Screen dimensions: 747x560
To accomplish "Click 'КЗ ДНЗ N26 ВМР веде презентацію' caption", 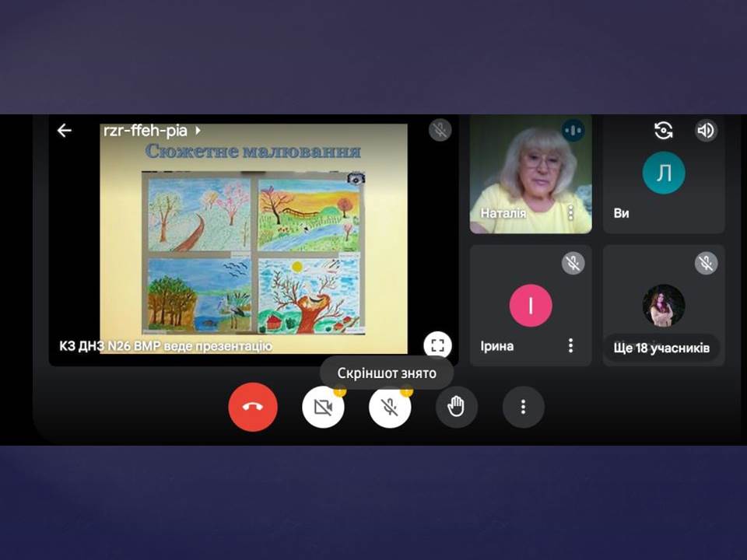I will [x=165, y=346].
